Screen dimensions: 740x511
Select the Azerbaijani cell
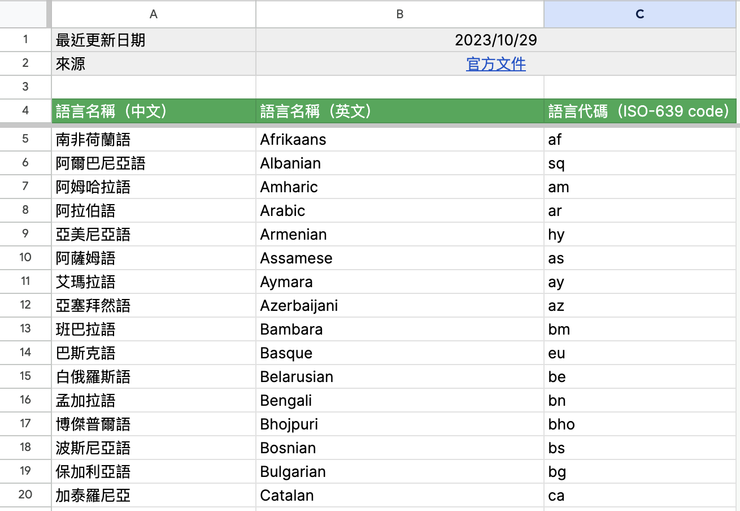(400, 306)
